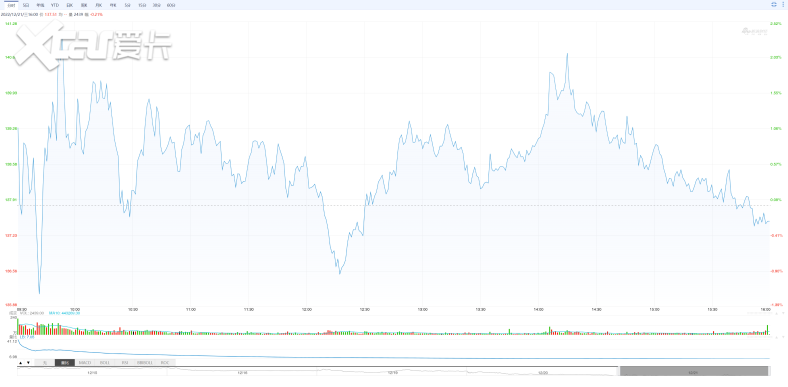Viewport: 788px width, 387px height.
Task: Select the 5分 five-minute tab
Action: 127,5
